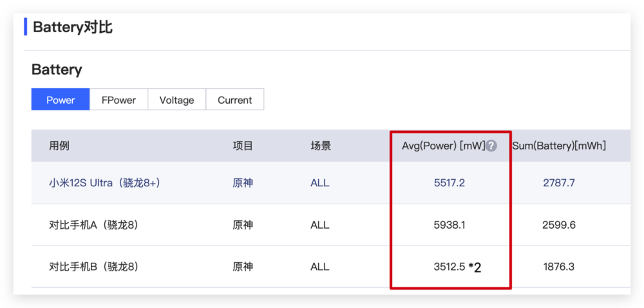The width and height of the screenshot is (644, 308).
Task: Click the 5517.2 average power value
Action: coord(449,183)
